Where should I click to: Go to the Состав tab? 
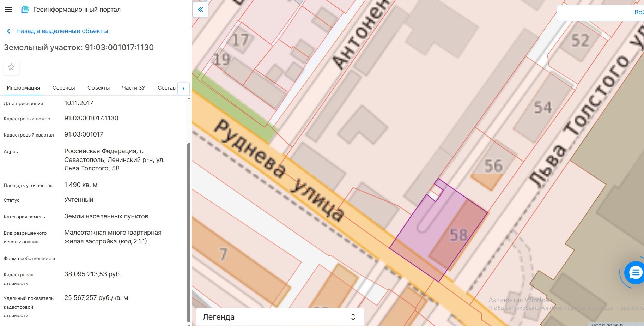tap(166, 88)
